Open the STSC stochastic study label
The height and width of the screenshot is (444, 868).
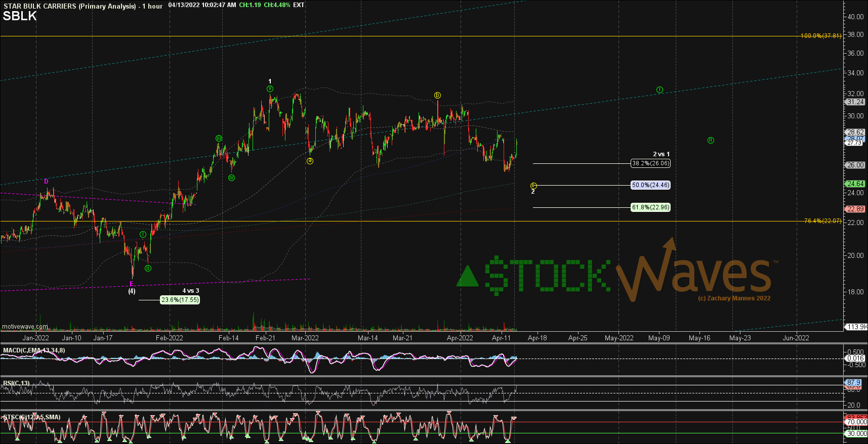(x=32, y=417)
